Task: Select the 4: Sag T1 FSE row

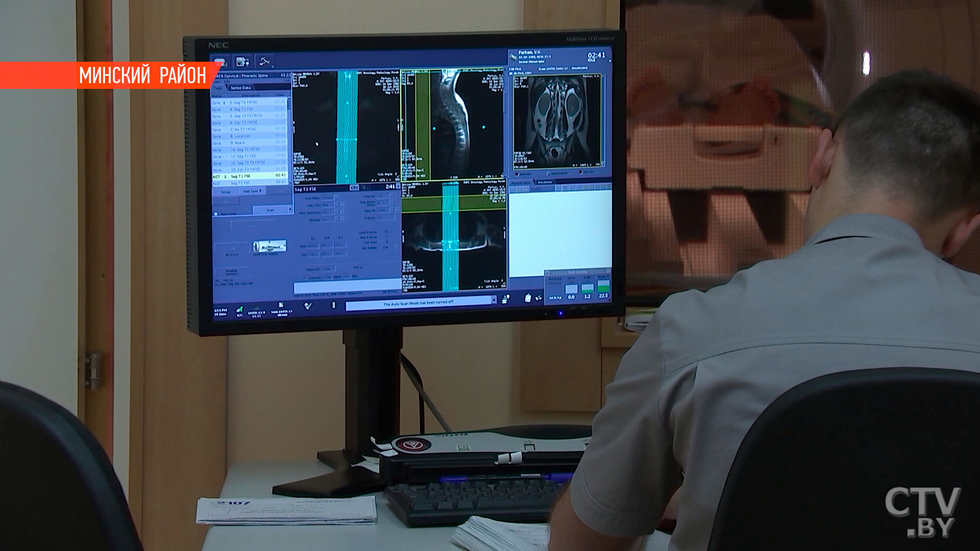Action: click(x=250, y=109)
